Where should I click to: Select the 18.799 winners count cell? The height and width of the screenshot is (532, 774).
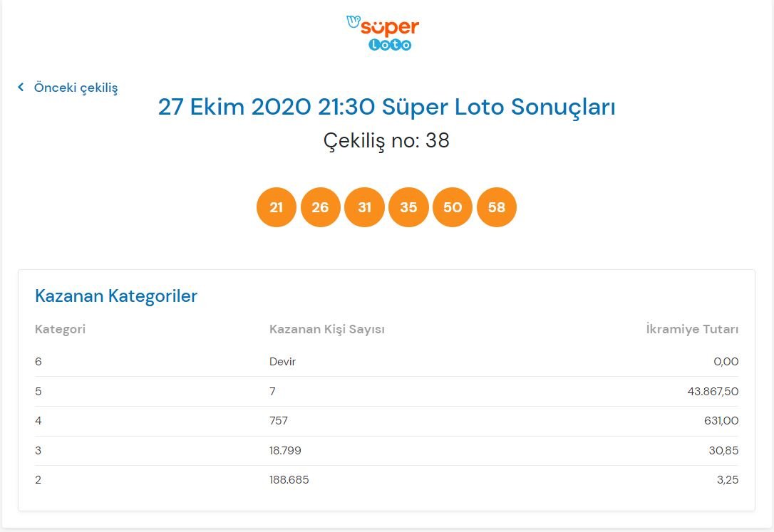click(x=286, y=451)
